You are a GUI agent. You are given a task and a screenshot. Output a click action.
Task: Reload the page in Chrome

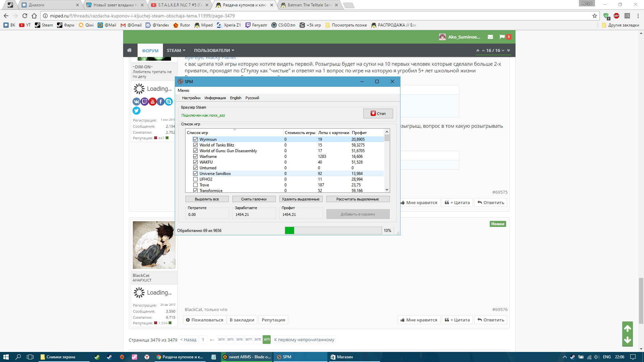(x=25, y=16)
